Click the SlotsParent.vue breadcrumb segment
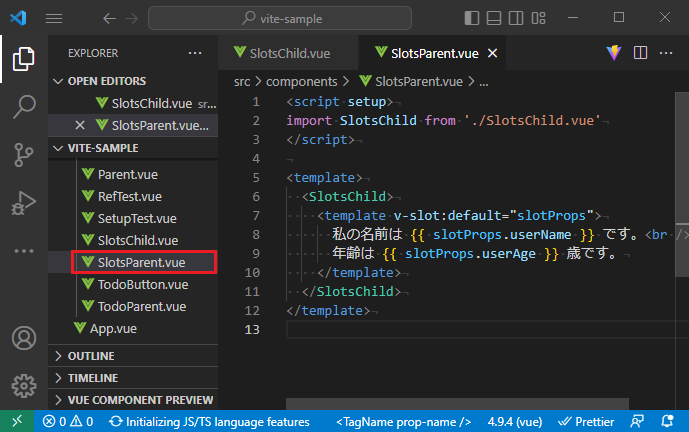Screen dimensions: 689x432 (x=411, y=82)
